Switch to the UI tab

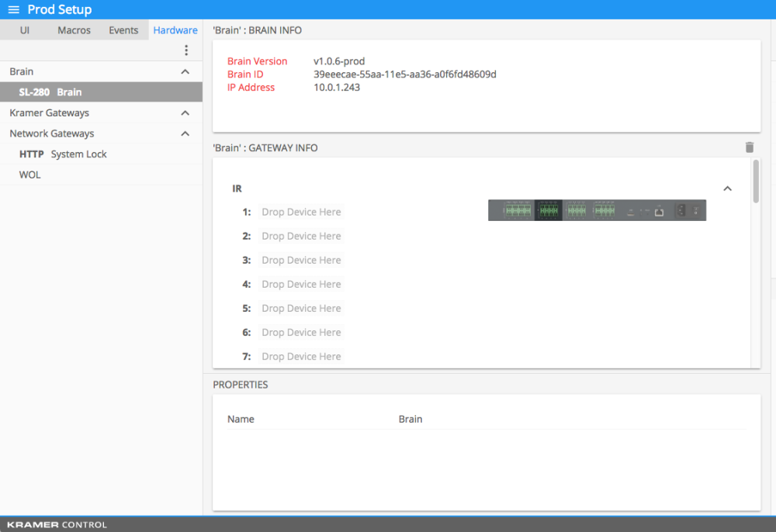[24, 29]
